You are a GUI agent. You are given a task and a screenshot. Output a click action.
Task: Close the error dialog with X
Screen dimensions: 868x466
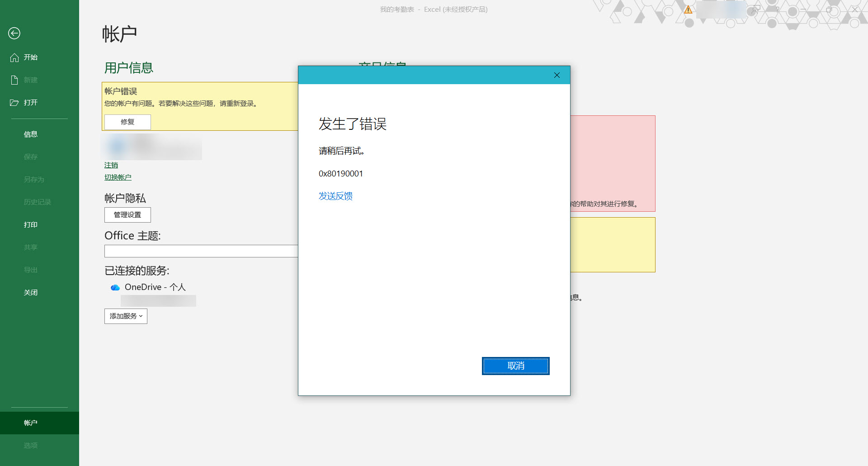(557, 75)
